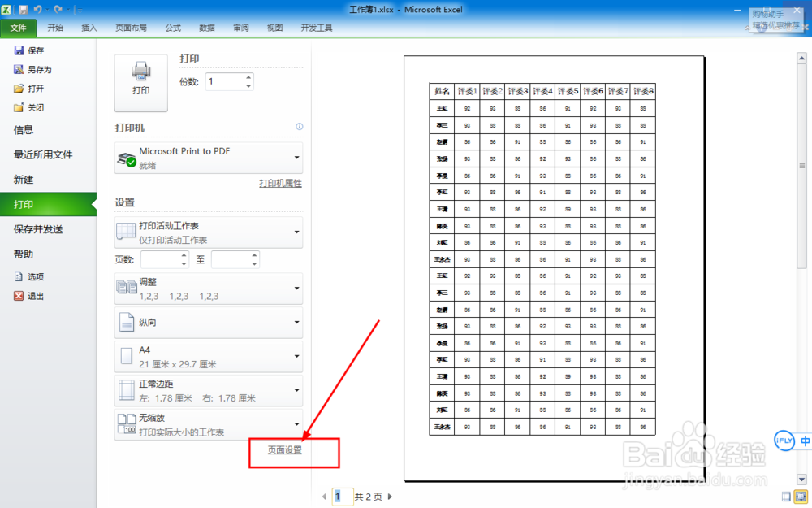Switch to the 数据 ribbon tab
This screenshot has height=508, width=812.
[x=207, y=28]
